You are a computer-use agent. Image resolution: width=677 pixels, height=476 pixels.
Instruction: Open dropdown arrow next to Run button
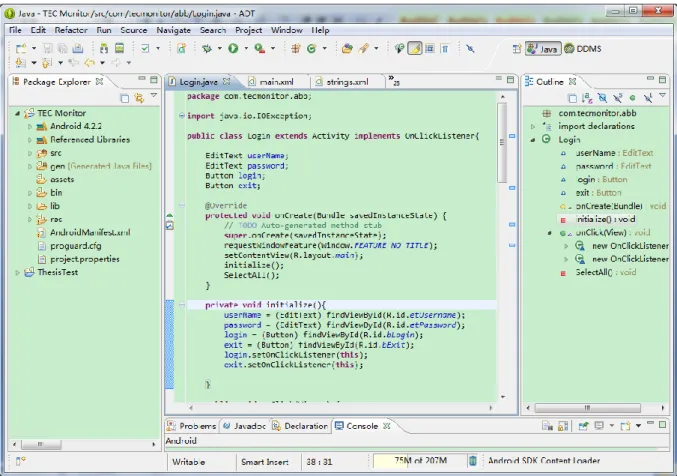246,48
